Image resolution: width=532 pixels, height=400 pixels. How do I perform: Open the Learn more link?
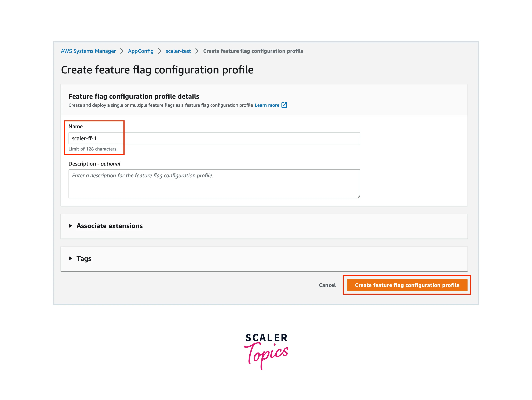point(267,105)
